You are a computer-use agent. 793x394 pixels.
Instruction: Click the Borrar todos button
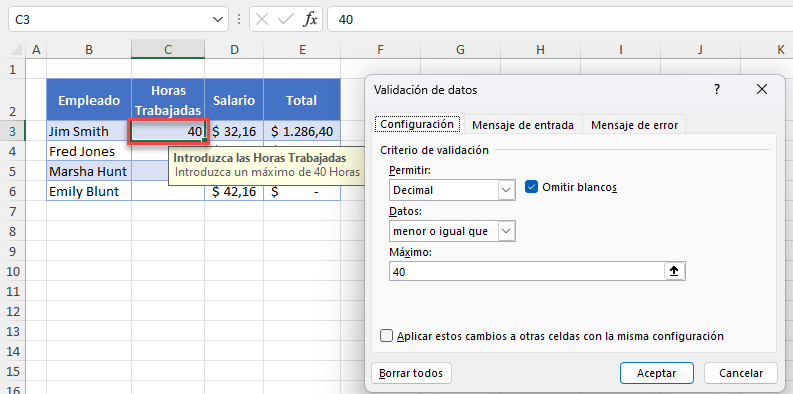coord(411,373)
